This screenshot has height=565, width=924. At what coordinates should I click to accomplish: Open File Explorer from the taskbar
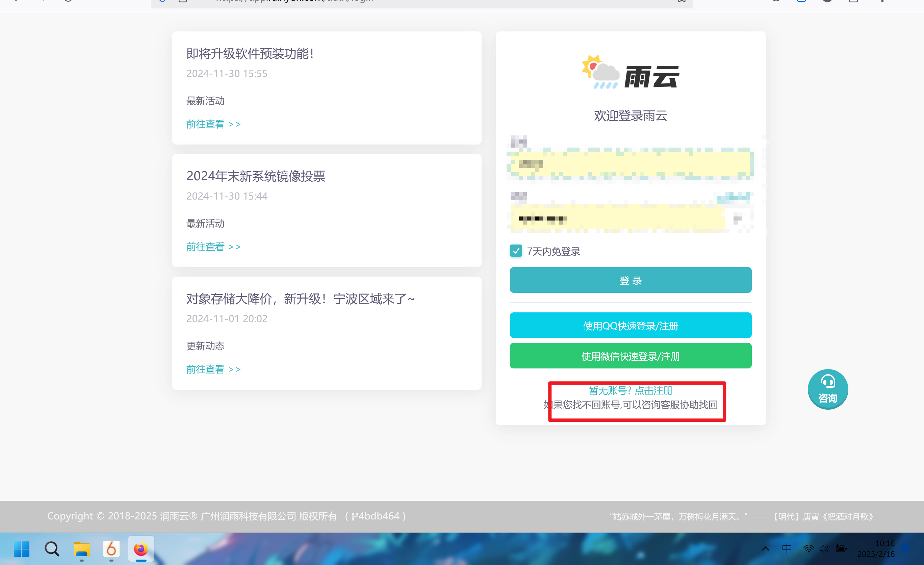click(x=81, y=549)
